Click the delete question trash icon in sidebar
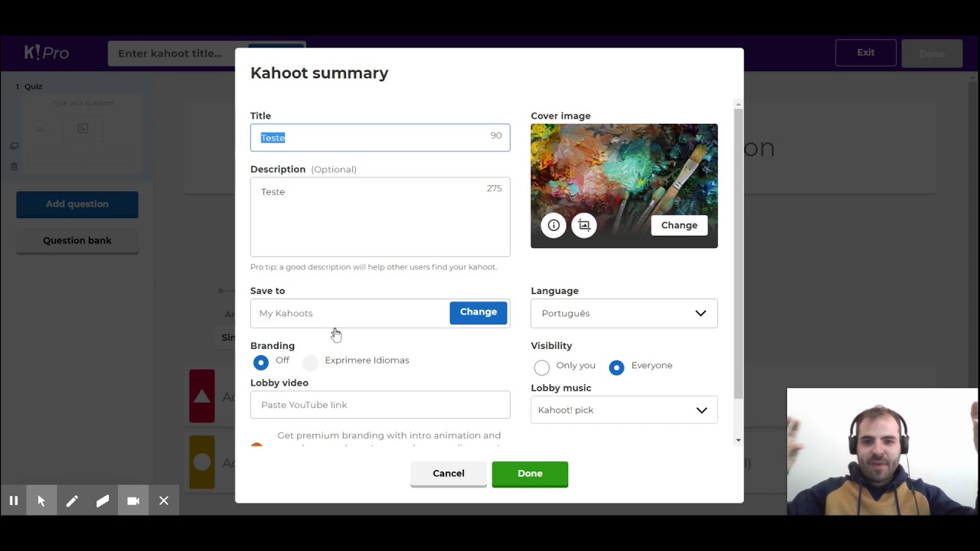 14,166
